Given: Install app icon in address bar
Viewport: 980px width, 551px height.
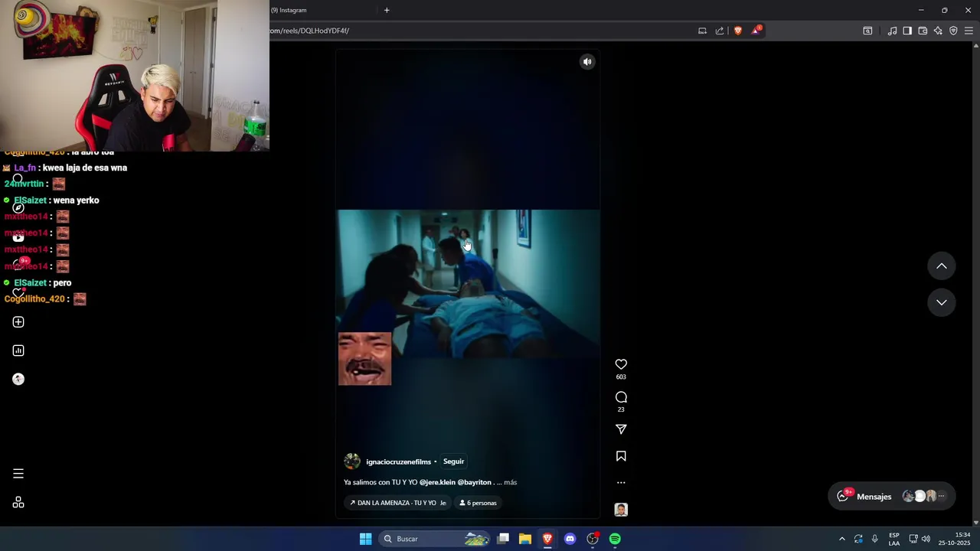Looking at the screenshot, I should (x=702, y=31).
